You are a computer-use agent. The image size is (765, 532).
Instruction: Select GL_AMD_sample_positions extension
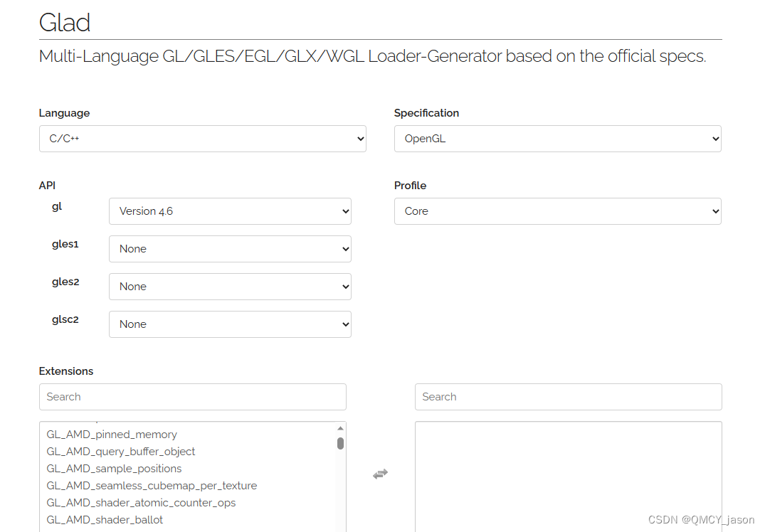[x=114, y=469]
